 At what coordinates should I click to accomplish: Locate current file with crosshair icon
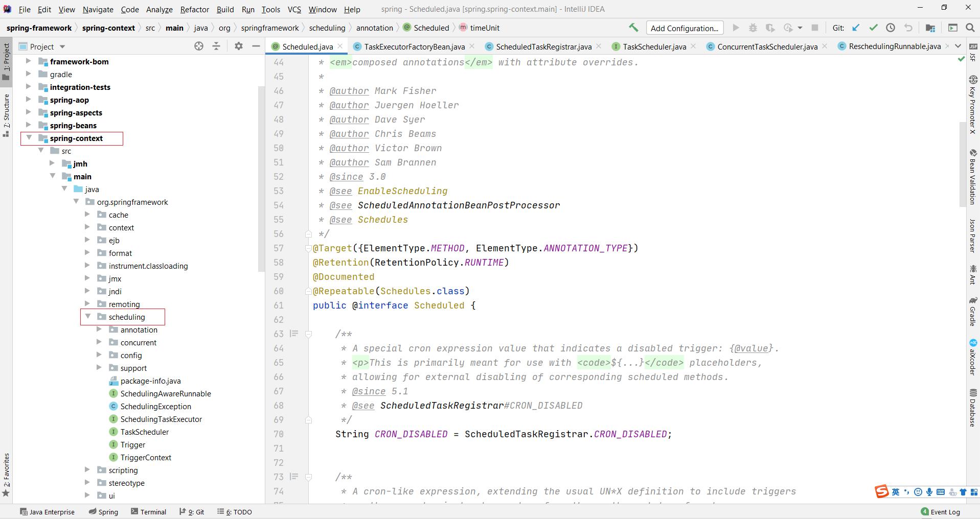(199, 46)
